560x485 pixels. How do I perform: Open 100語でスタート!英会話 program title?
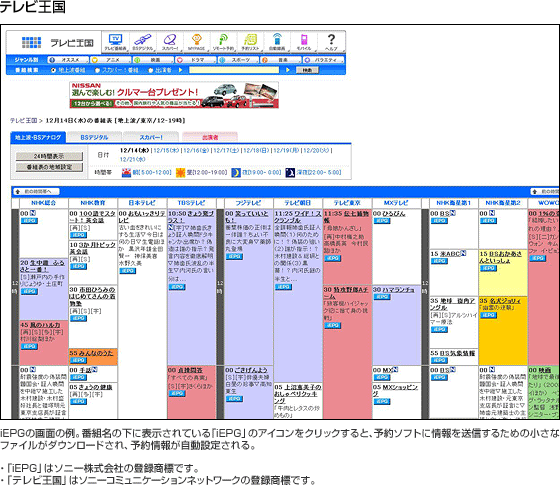tap(92, 217)
